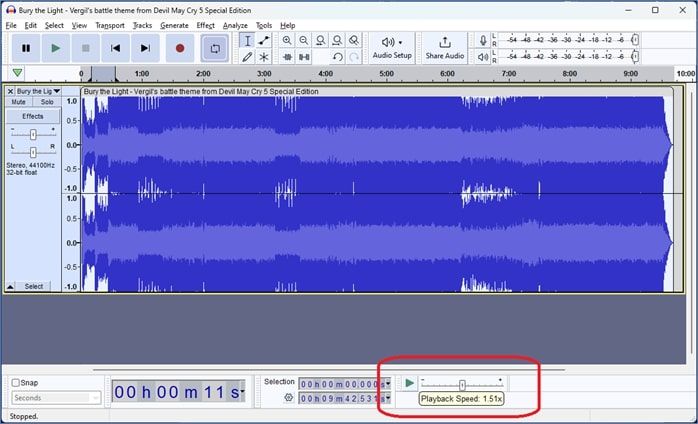Open the Effect menu
Viewport: 698px width, 424px height.
[x=205, y=25]
